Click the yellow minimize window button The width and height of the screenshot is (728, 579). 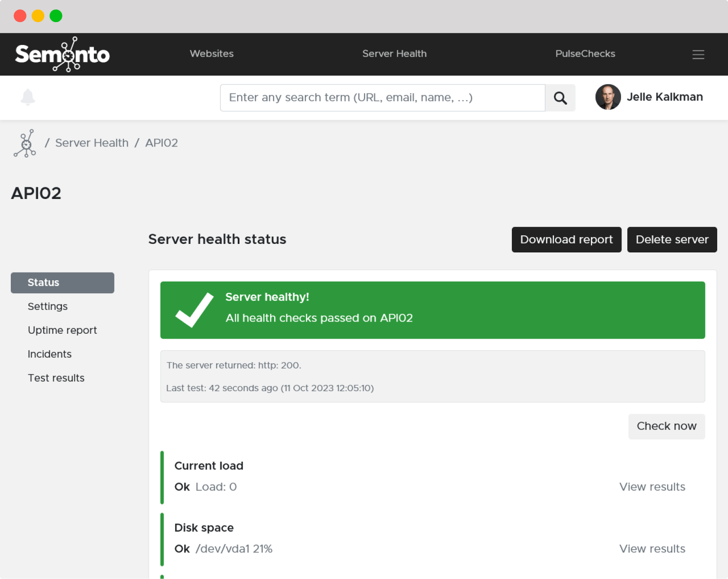pyautogui.click(x=38, y=16)
